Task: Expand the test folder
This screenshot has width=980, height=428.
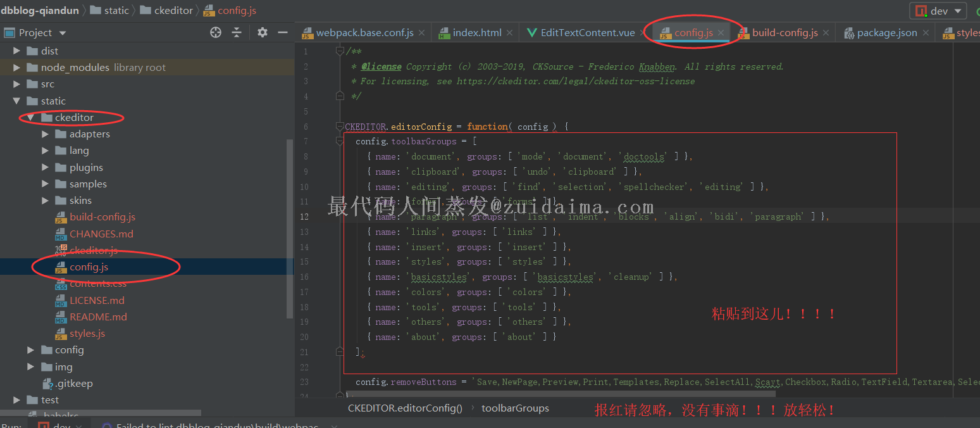Action: click(x=17, y=400)
